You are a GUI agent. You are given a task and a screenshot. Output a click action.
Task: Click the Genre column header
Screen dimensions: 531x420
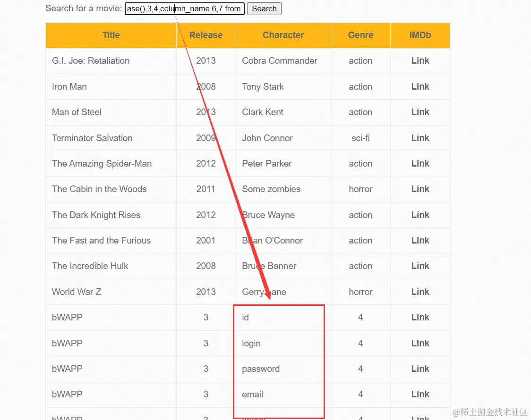click(360, 35)
